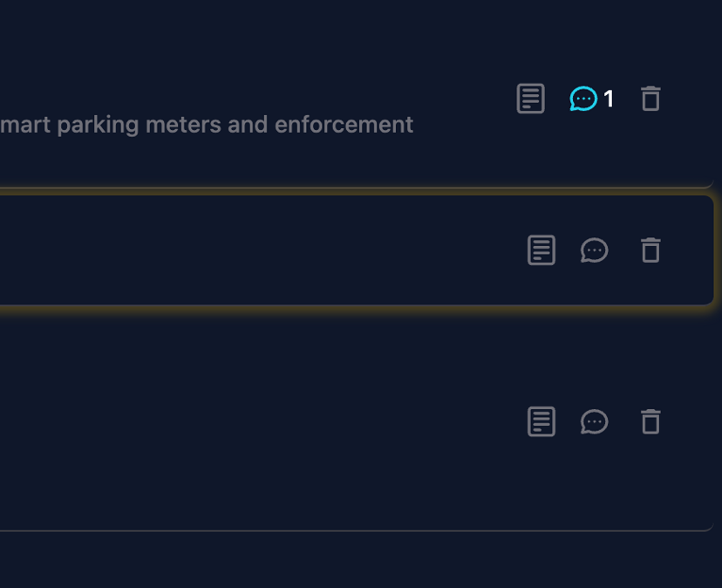
Task: View the single comment on the parking item
Action: point(583,99)
